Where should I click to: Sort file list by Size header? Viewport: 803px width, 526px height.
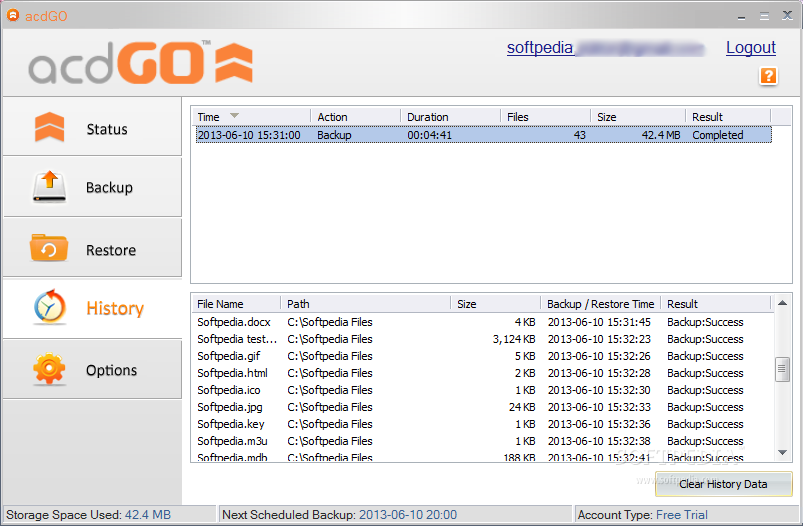[496, 304]
